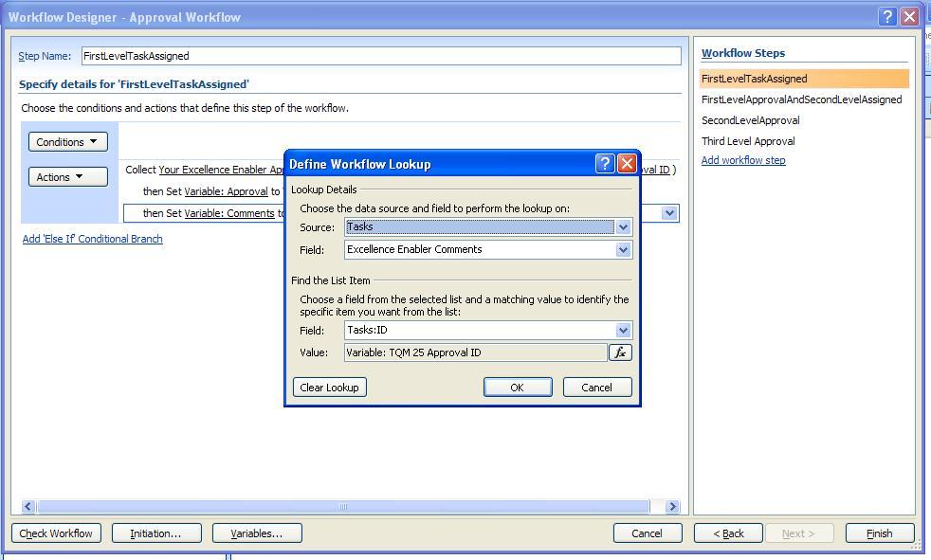Open the Tasks:ID field dropdown
The image size is (931, 560).
(x=623, y=331)
